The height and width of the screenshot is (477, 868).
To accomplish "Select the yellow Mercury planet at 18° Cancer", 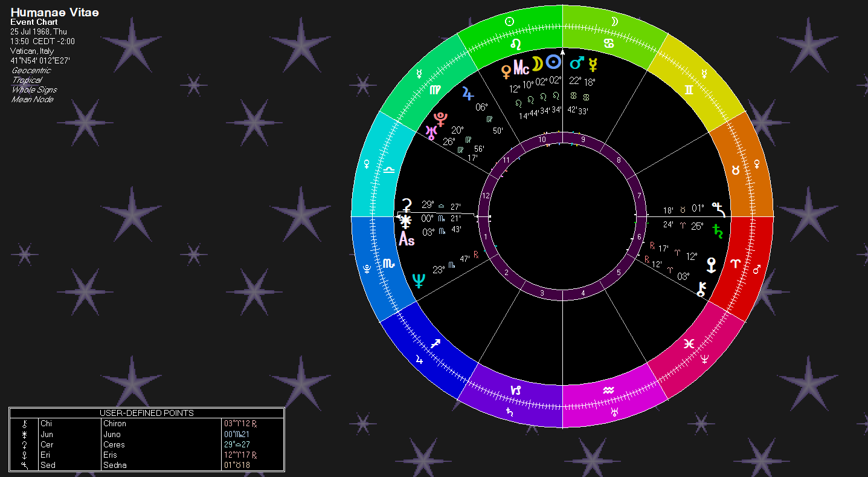I will pos(593,64).
